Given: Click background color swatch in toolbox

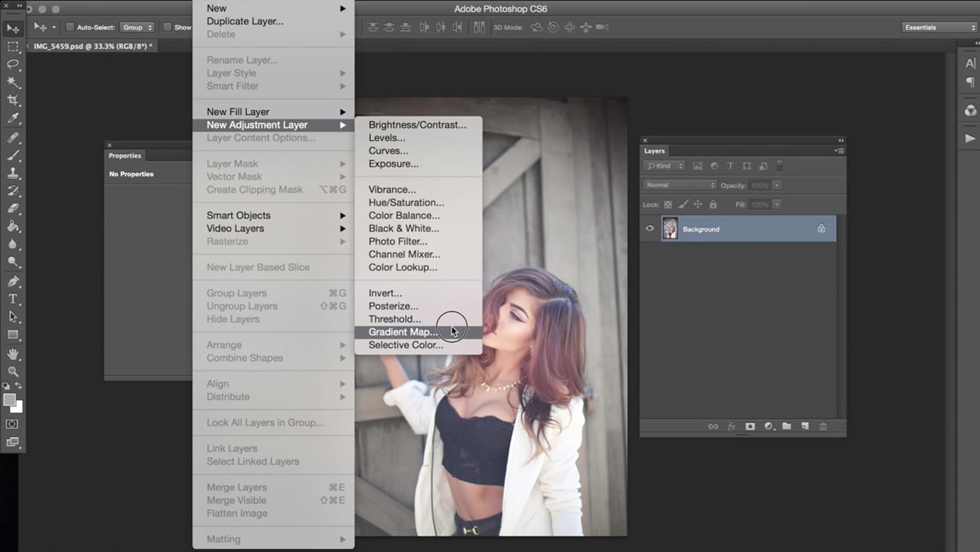Looking at the screenshot, I should pyautogui.click(x=16, y=407).
